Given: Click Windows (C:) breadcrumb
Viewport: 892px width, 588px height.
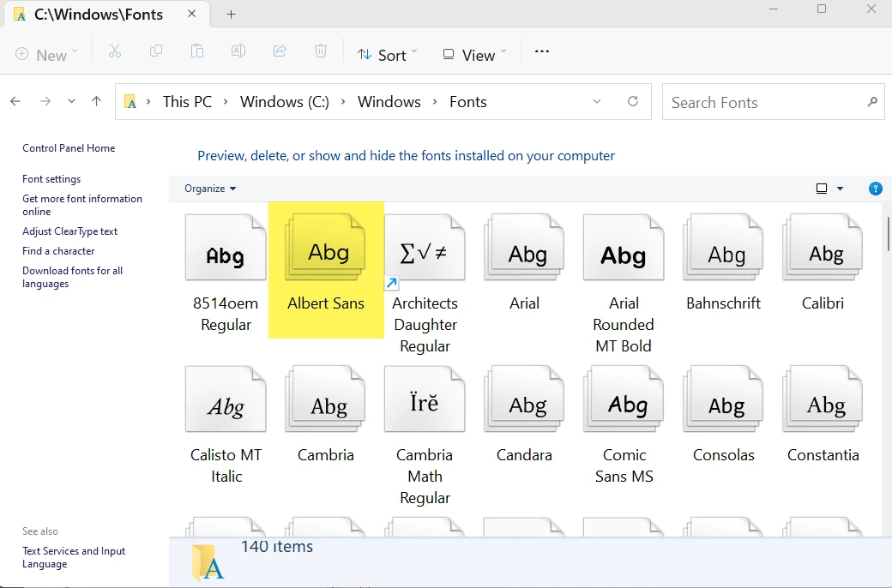Looking at the screenshot, I should click(285, 102).
